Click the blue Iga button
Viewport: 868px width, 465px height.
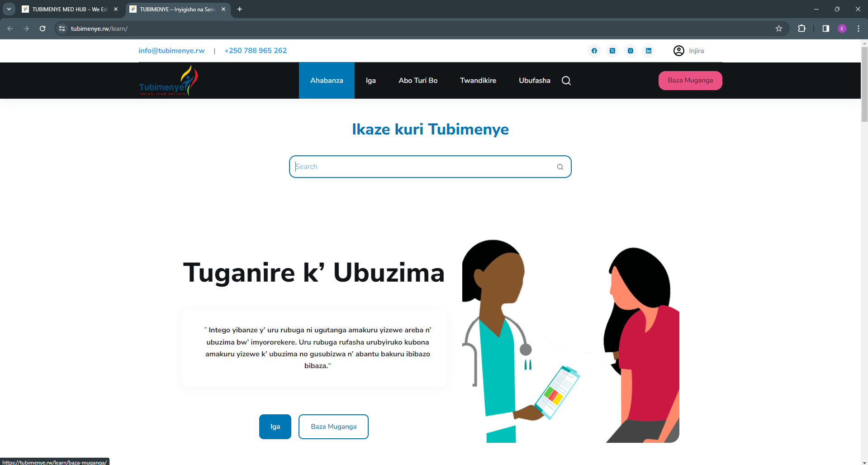tap(275, 427)
